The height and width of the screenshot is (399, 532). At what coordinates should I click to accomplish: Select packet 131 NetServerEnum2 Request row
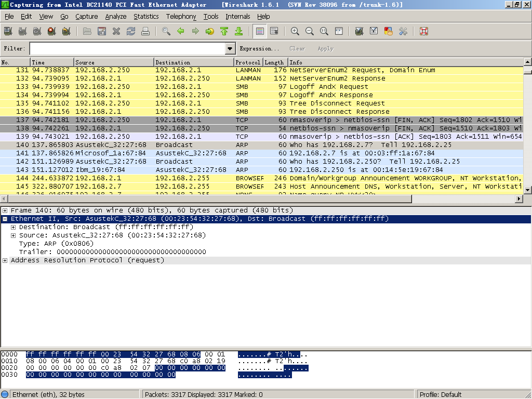tap(262, 70)
